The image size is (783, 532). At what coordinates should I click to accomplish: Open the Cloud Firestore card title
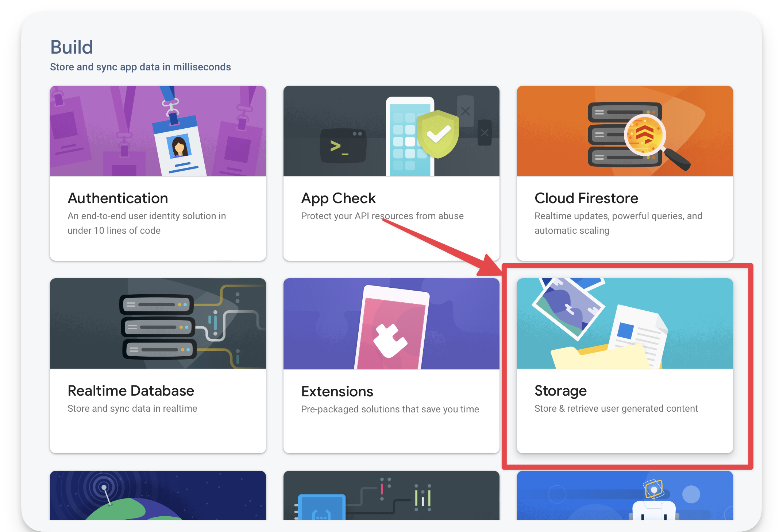click(586, 198)
